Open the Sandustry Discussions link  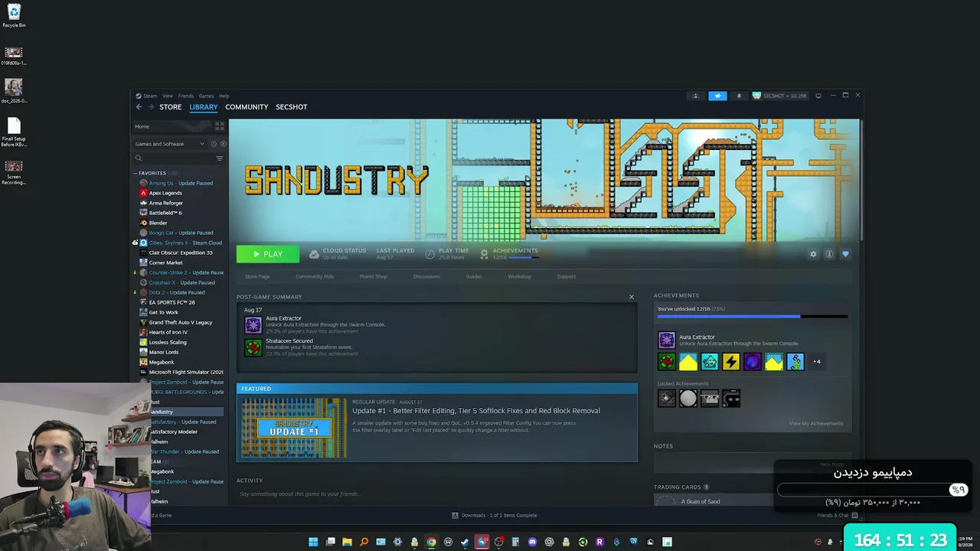point(426,276)
